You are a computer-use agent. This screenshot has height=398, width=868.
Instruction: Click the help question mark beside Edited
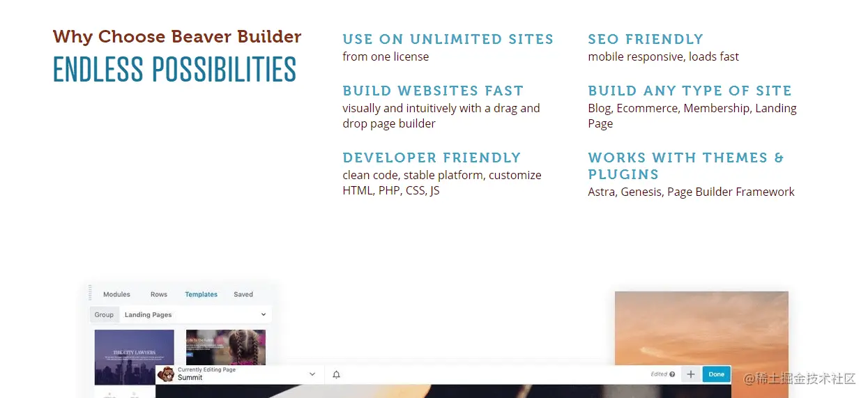(672, 374)
